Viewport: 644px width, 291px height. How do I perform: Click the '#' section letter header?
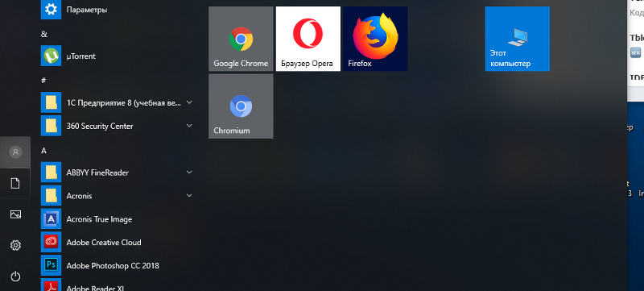(43, 81)
